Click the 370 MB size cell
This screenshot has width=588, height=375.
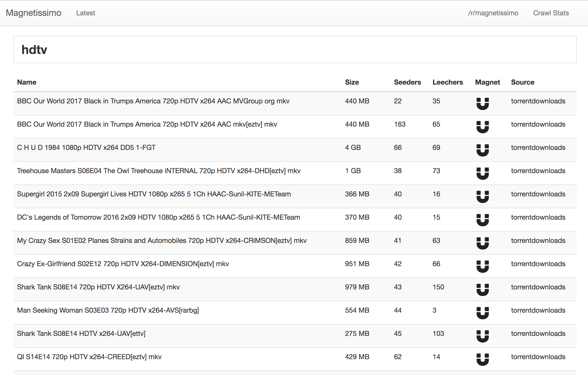357,217
